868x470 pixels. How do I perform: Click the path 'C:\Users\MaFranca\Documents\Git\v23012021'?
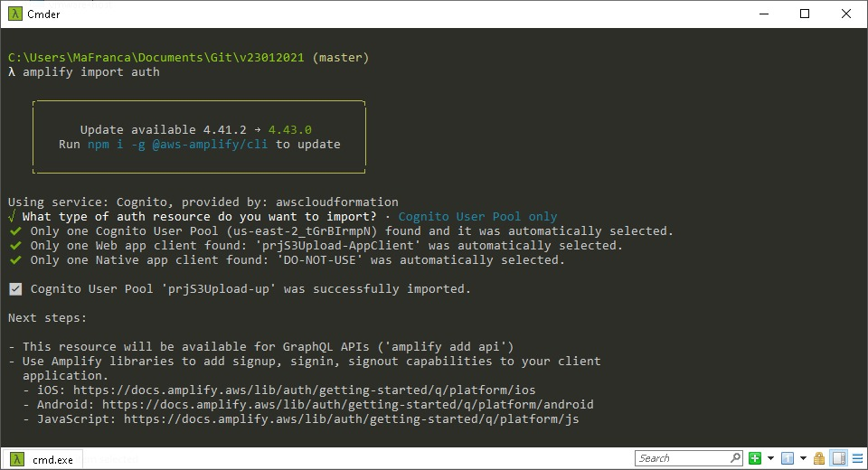click(156, 58)
